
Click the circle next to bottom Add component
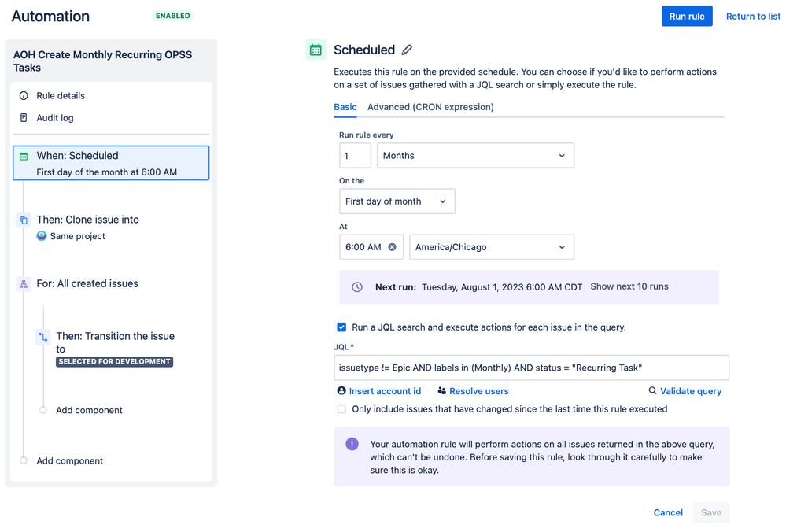(x=24, y=460)
